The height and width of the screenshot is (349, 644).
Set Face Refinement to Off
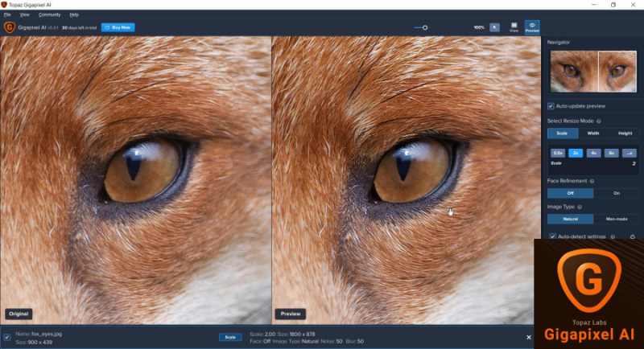click(x=571, y=193)
